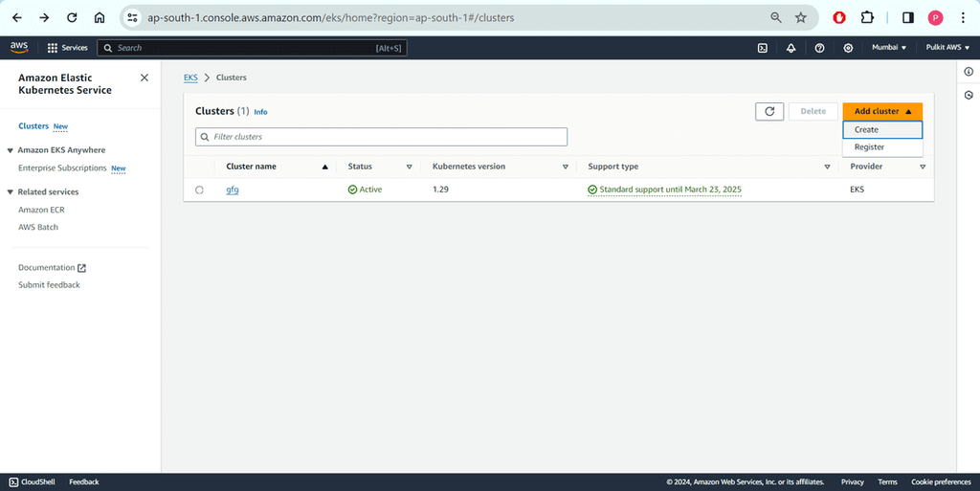Open AWS Services grid menu
Viewport: 980px width, 491px height.
(x=68, y=48)
